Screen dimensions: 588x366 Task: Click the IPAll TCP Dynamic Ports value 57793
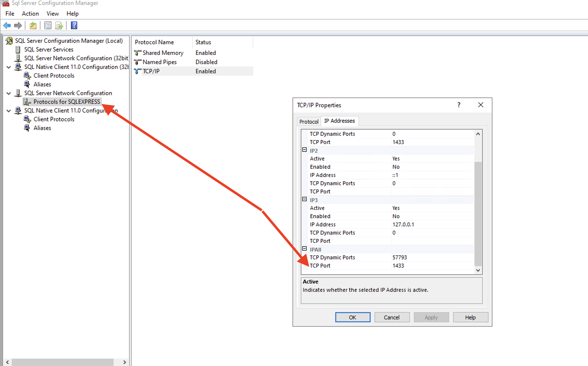[x=400, y=257]
